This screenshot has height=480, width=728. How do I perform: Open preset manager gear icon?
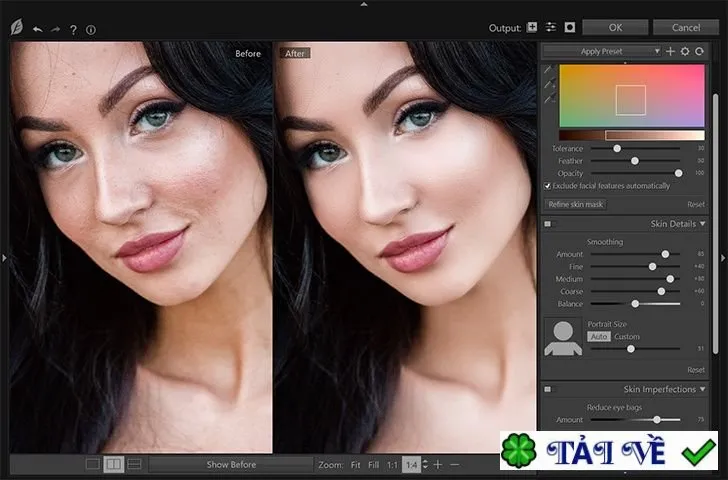(685, 51)
